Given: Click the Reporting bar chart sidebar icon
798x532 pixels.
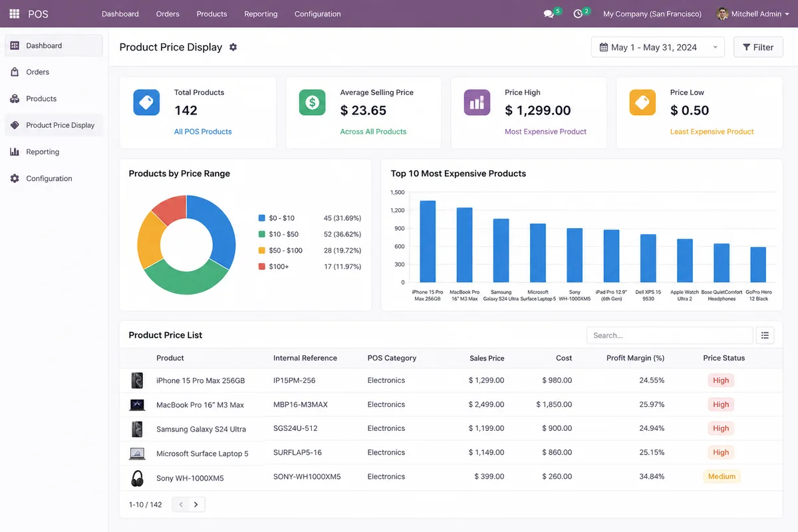Looking at the screenshot, I should click(x=15, y=152).
